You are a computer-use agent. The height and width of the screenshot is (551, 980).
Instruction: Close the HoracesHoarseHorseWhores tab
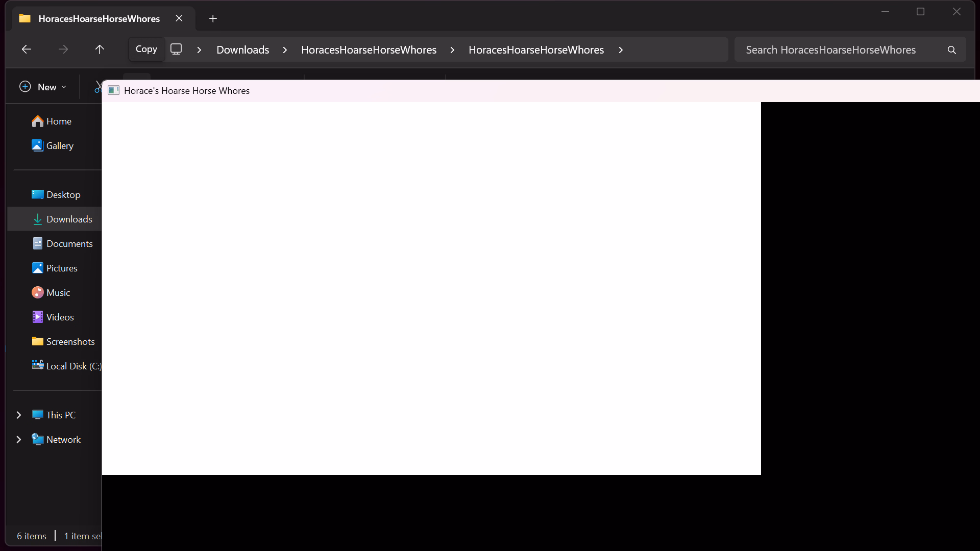pos(179,18)
